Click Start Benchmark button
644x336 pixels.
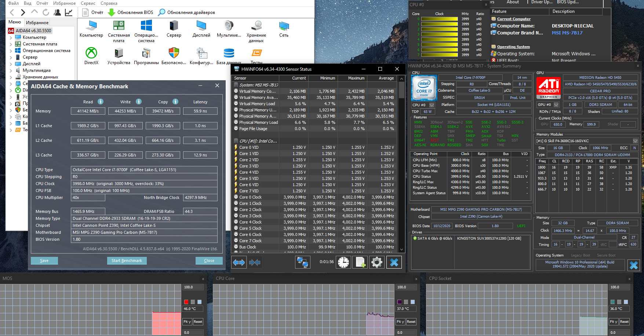tap(127, 261)
